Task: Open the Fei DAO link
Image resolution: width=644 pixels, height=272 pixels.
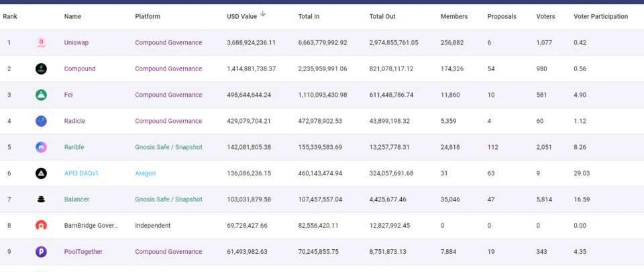Action: 68,95
